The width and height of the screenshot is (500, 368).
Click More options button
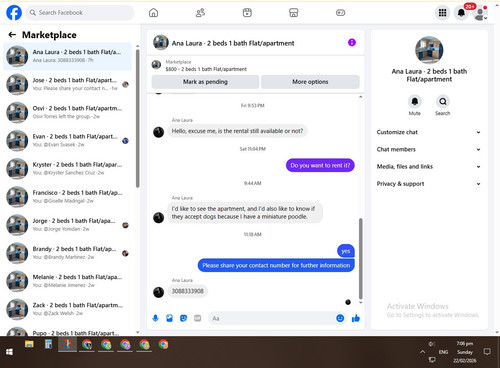[x=310, y=82]
